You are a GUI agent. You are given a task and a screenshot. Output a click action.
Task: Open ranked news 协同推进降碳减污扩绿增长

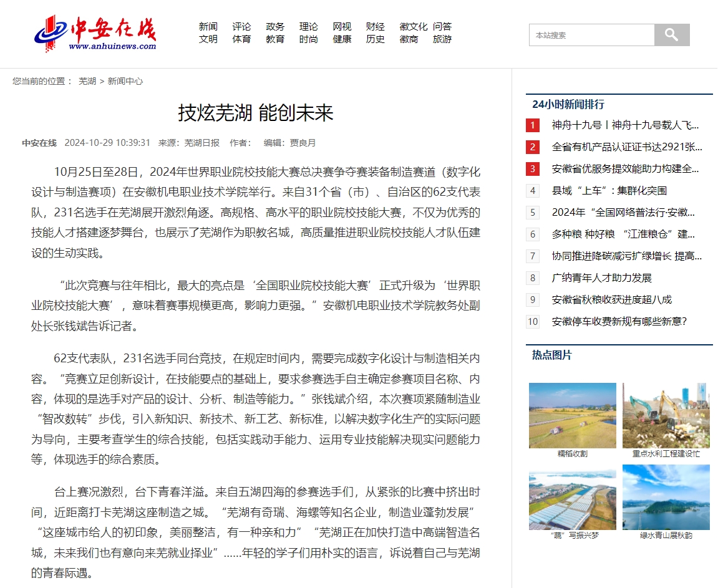626,256
